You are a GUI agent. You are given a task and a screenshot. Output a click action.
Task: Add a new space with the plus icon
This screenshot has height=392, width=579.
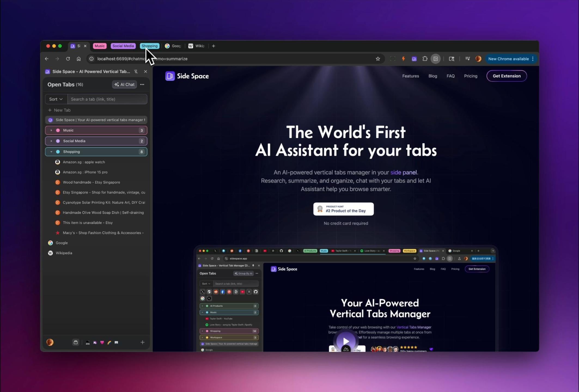(142, 342)
